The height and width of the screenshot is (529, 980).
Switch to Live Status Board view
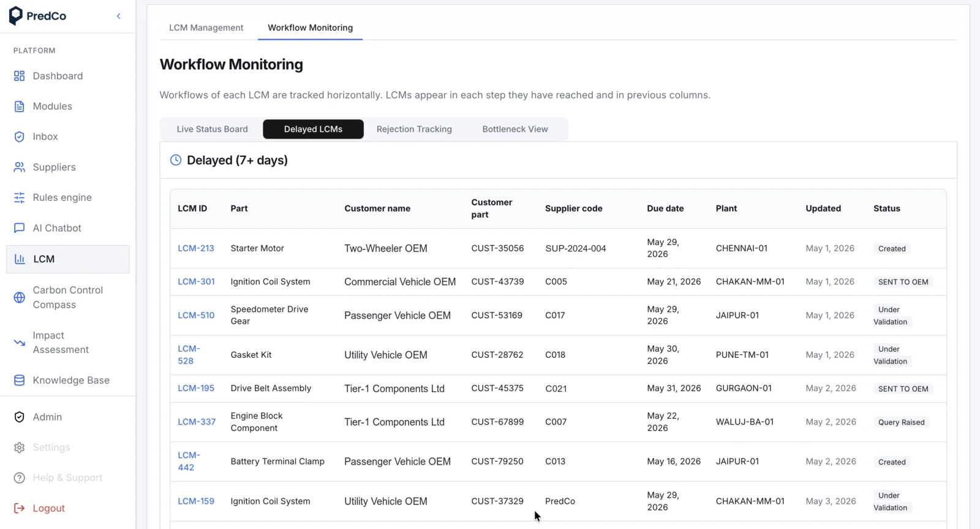212,129
